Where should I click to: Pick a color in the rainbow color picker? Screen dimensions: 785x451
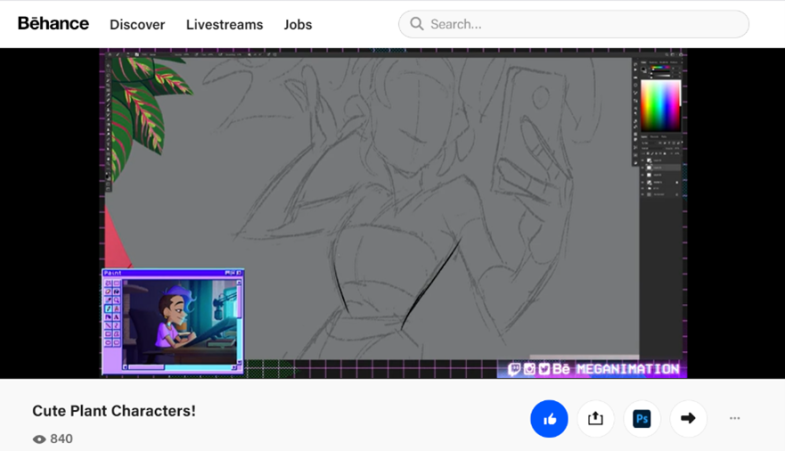click(660, 105)
